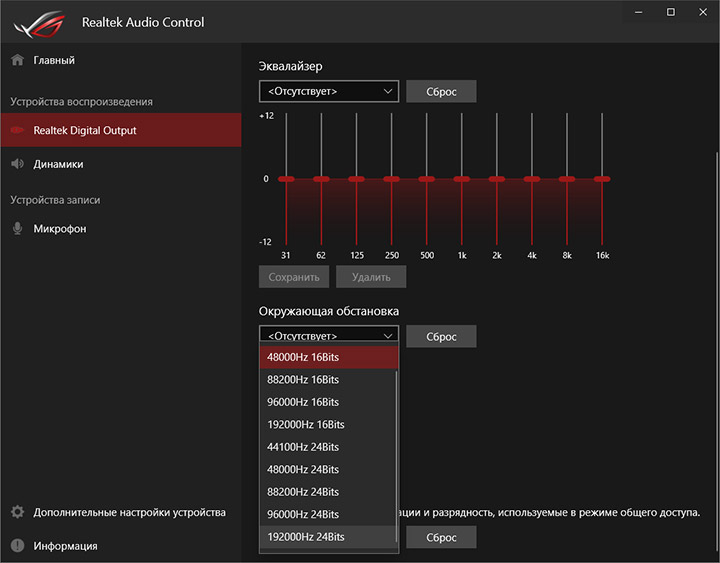
Task: Choose 96000Hz 16Bits format option
Action: pos(327,402)
